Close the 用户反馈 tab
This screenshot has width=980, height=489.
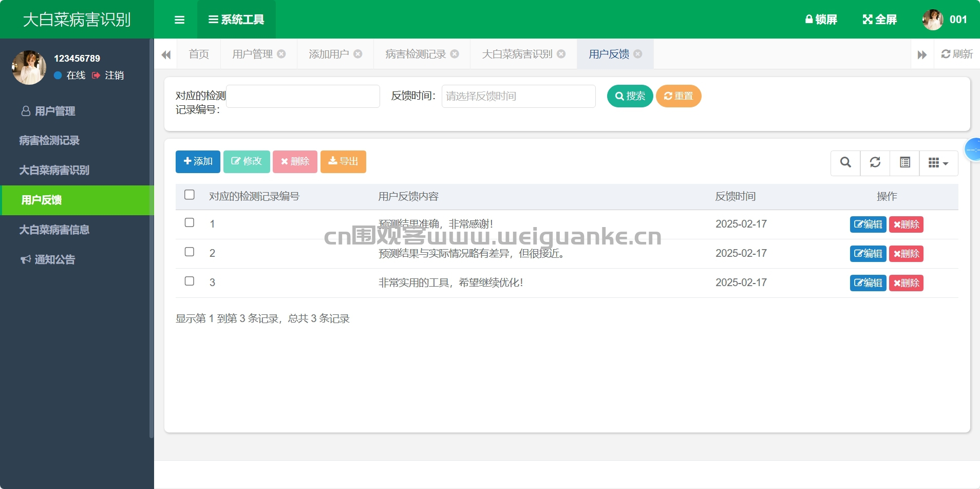pyautogui.click(x=638, y=53)
